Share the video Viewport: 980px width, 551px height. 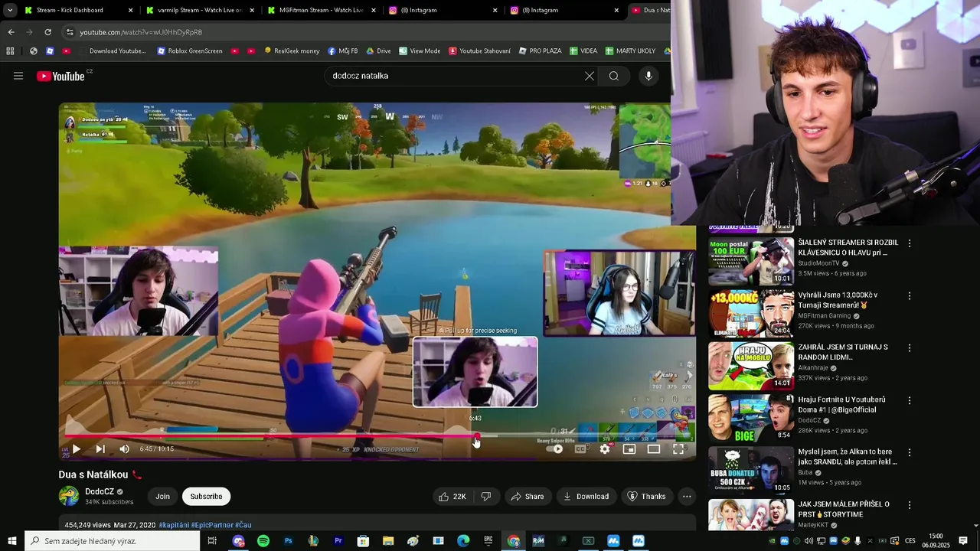[x=528, y=497]
